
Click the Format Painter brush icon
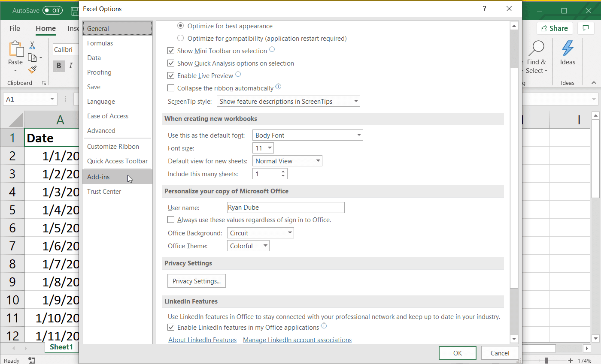32,69
